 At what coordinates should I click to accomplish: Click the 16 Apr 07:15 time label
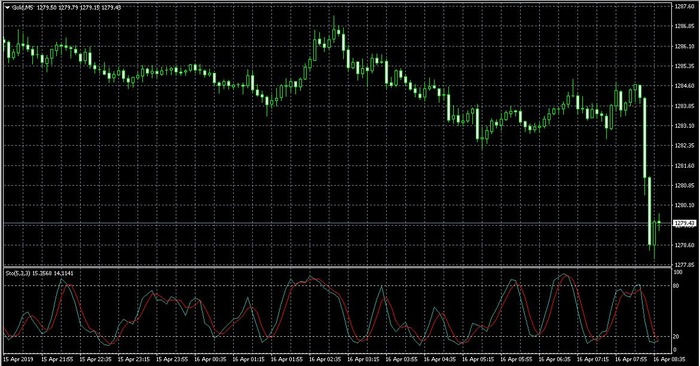(592, 358)
